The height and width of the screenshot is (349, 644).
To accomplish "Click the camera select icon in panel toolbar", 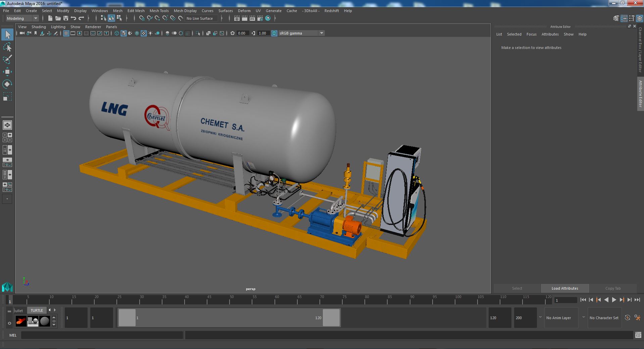I will coord(22,33).
